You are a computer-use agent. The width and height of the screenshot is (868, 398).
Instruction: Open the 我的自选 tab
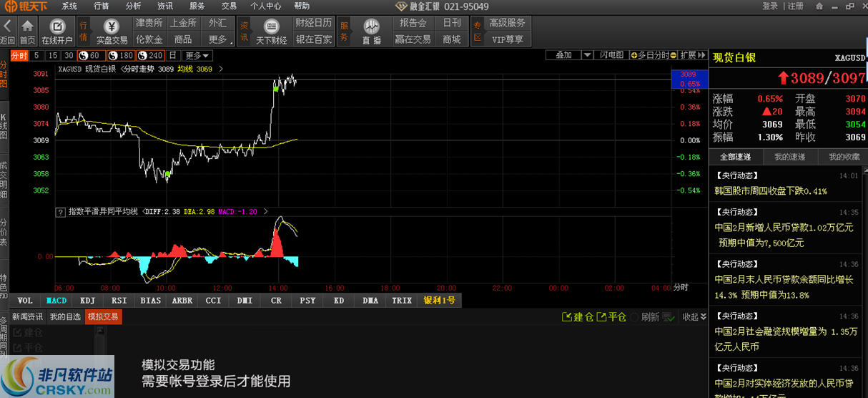coord(65,316)
